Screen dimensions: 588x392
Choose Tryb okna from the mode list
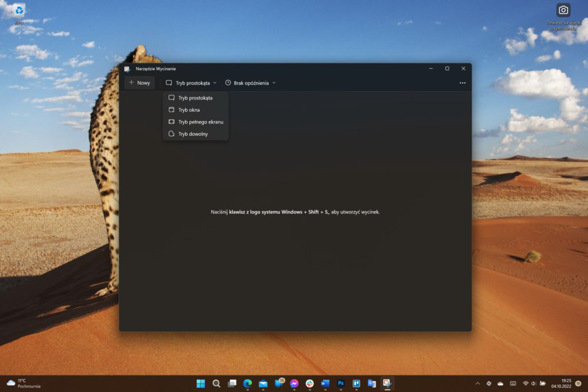(195, 110)
